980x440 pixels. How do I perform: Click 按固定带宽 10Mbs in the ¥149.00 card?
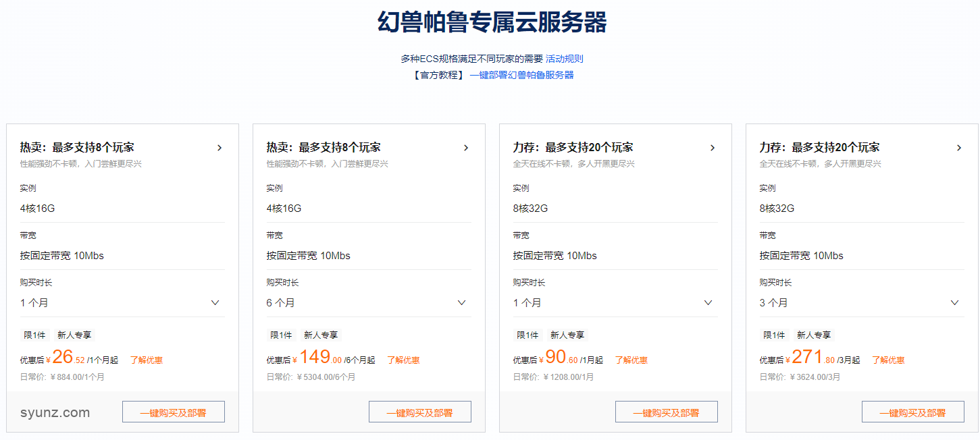tap(309, 256)
